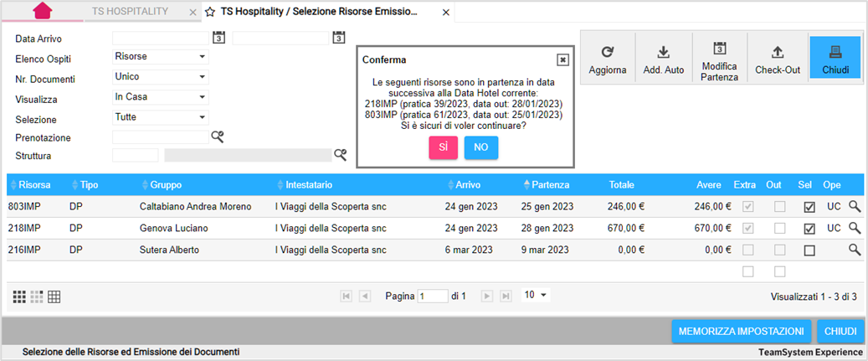Sort by the Risorsa column header
The height and width of the screenshot is (361, 868).
point(34,184)
